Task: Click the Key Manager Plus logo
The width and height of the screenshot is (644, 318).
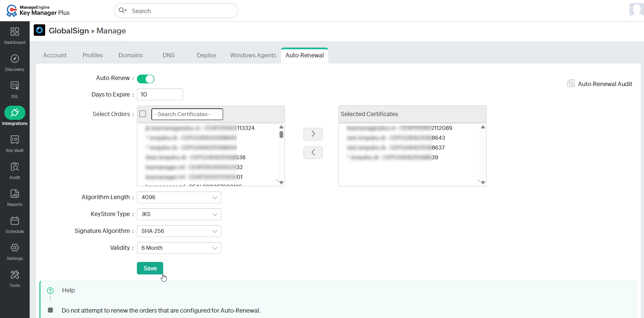Action: 38,10
